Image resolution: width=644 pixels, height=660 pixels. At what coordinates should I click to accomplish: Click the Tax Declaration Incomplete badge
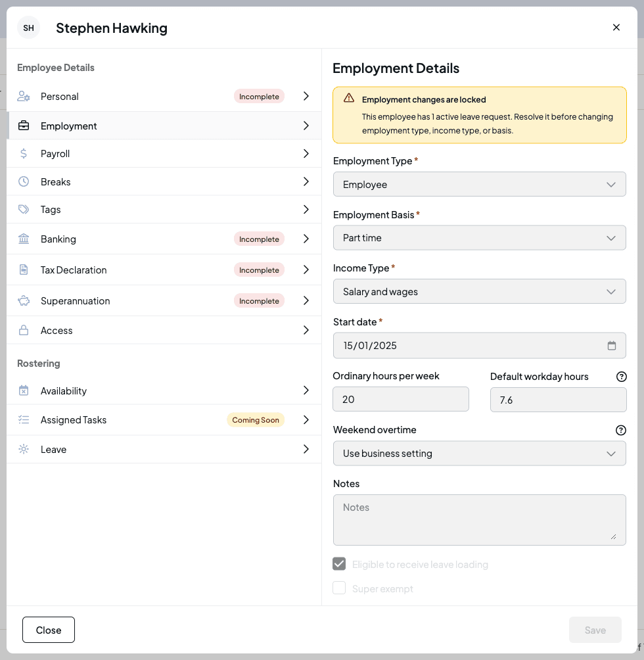pos(259,270)
